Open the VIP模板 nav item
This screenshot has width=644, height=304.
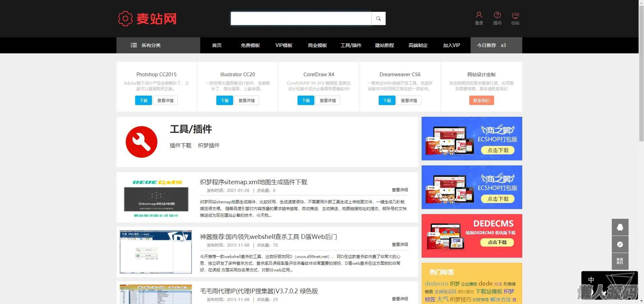(x=284, y=45)
